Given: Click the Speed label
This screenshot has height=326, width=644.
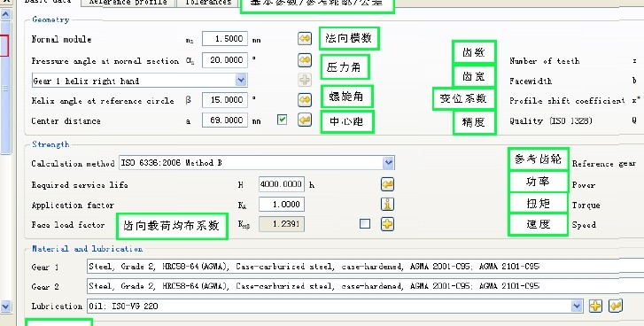Looking at the screenshot, I should click(584, 225).
